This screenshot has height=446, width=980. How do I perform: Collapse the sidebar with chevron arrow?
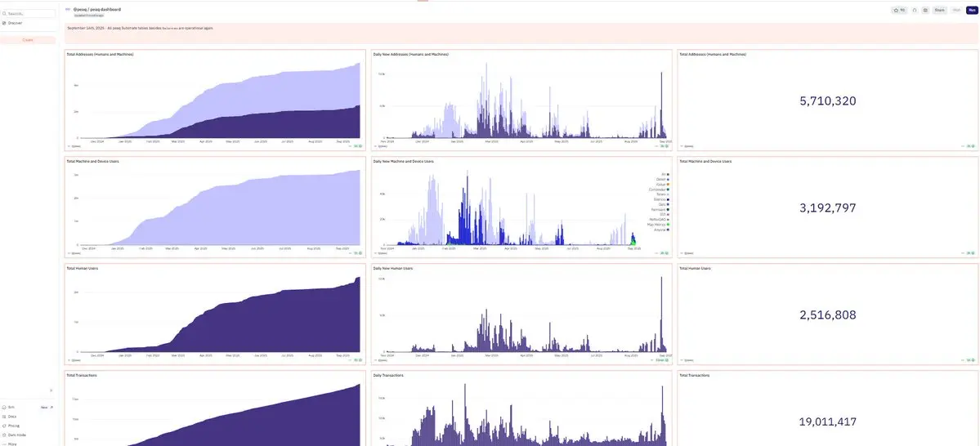point(51,390)
